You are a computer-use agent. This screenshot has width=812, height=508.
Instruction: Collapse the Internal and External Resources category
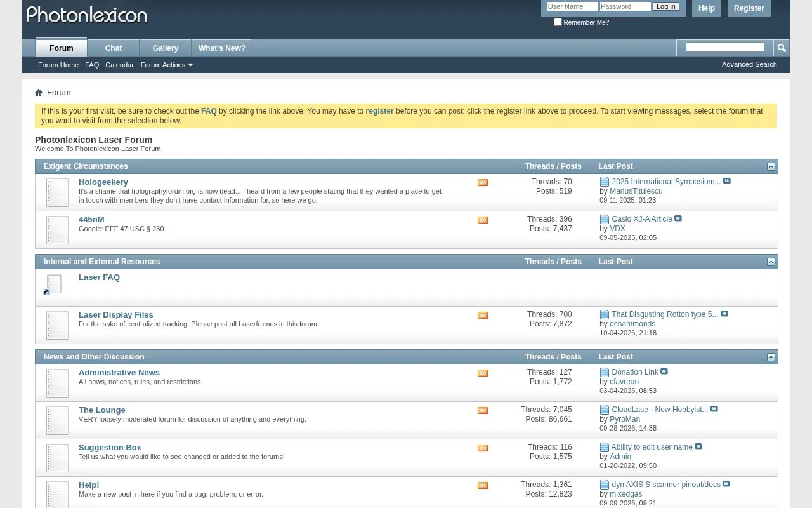(x=771, y=262)
